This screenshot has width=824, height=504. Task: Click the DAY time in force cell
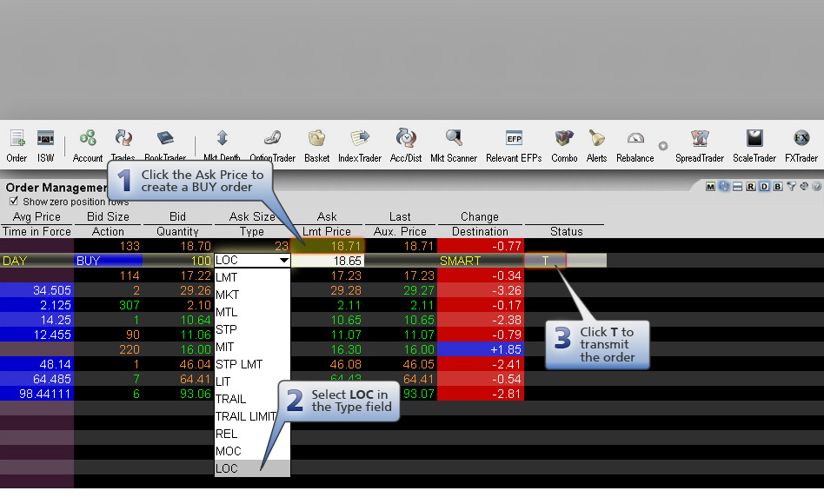pos(37,261)
